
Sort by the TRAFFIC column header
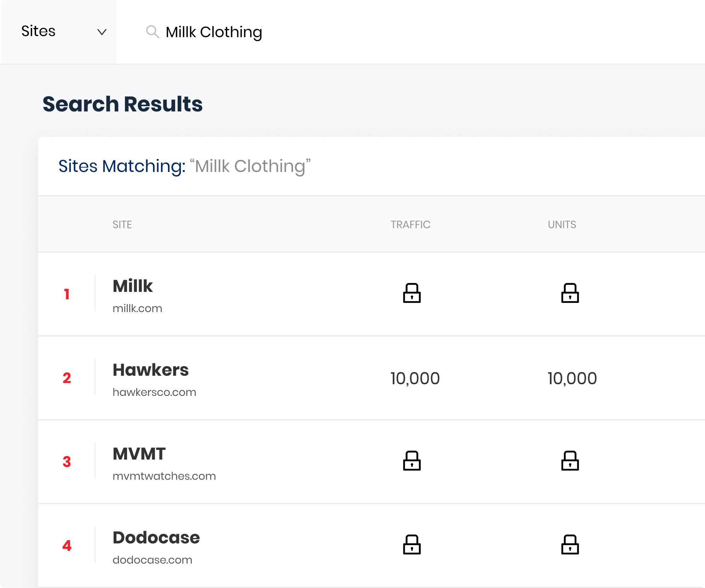411,225
